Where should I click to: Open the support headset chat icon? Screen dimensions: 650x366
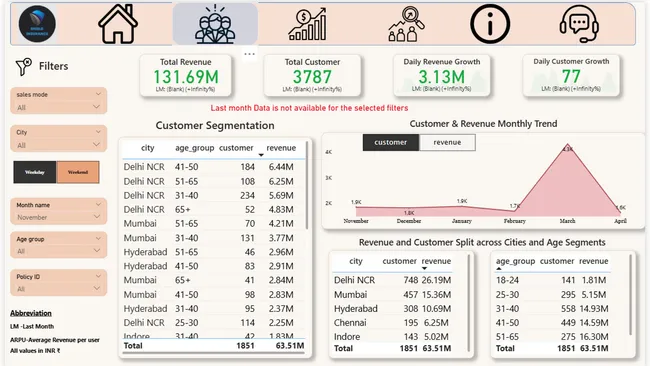click(x=579, y=24)
